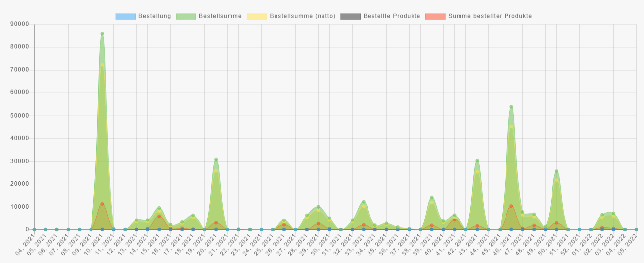Click the yellow netto point at week 10, 2021
Screen dimensions: 644x263
pyautogui.click(x=102, y=65)
